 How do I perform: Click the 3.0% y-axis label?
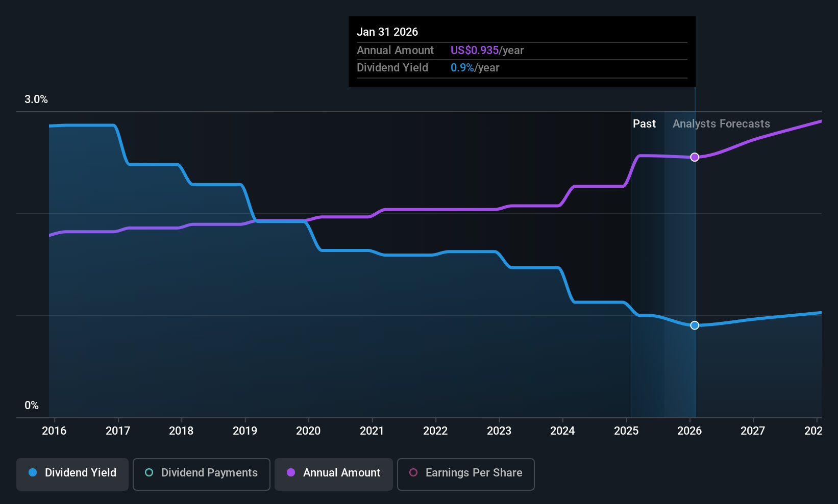click(x=36, y=99)
